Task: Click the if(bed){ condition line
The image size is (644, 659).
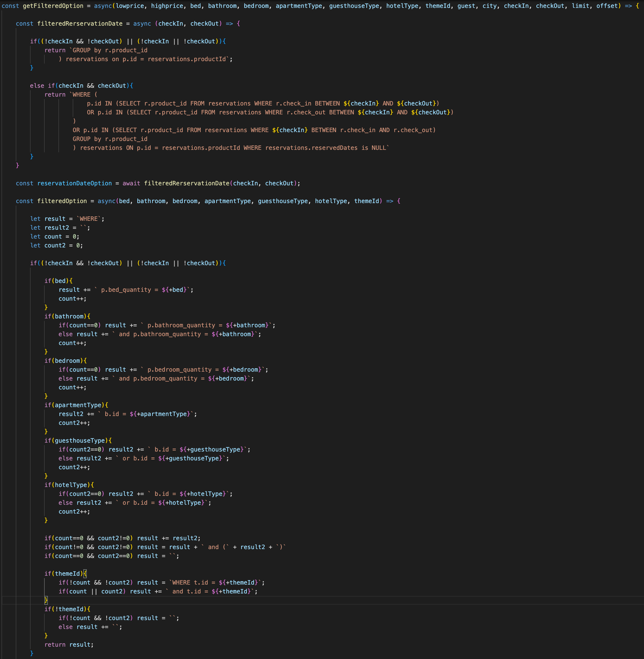Action: coord(58,281)
